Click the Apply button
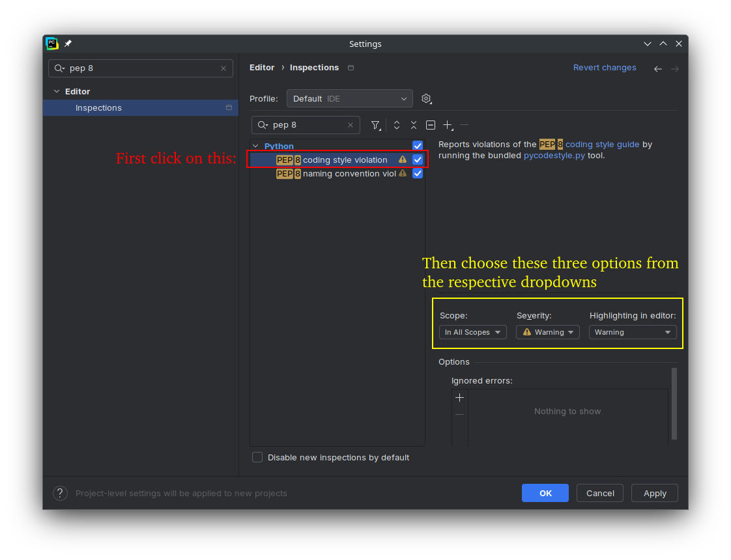The image size is (731, 560). [x=654, y=493]
